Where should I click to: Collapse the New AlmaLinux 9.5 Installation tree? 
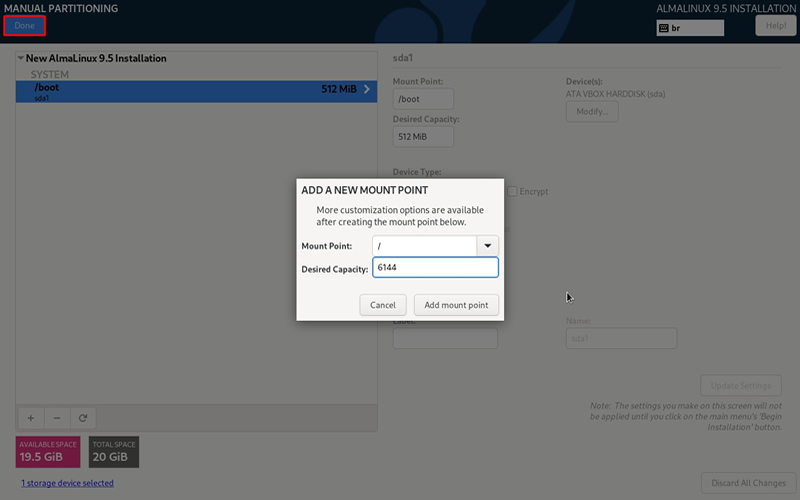20,58
